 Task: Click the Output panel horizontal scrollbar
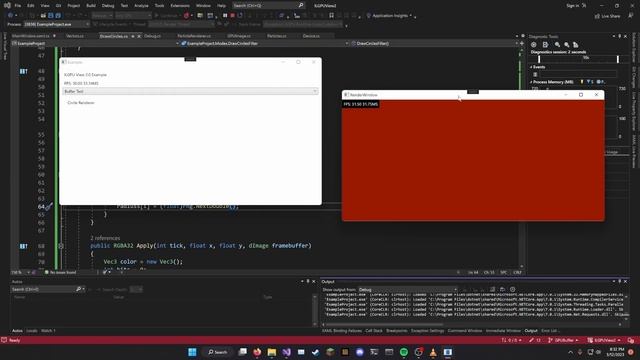pos(384,325)
